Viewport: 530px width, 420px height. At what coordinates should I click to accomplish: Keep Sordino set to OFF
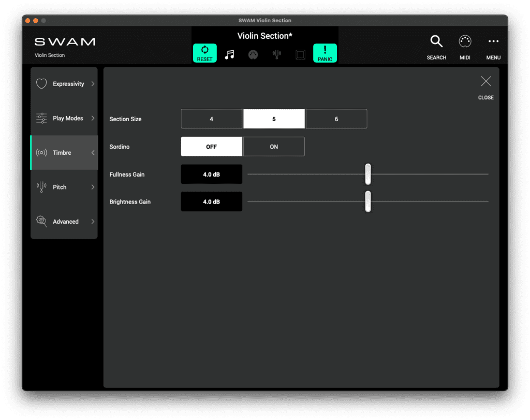[211, 147]
